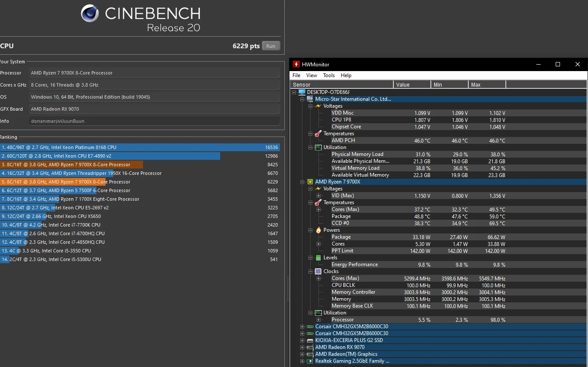This screenshot has width=588, height=367.
Task: Click the green Levels bars icon
Action: 318,258
